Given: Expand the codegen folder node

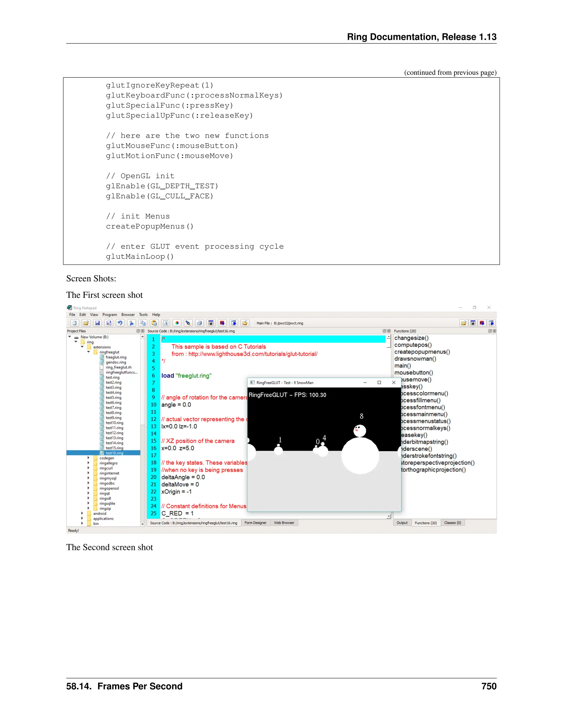Looking at the screenshot, I should coord(89,458).
